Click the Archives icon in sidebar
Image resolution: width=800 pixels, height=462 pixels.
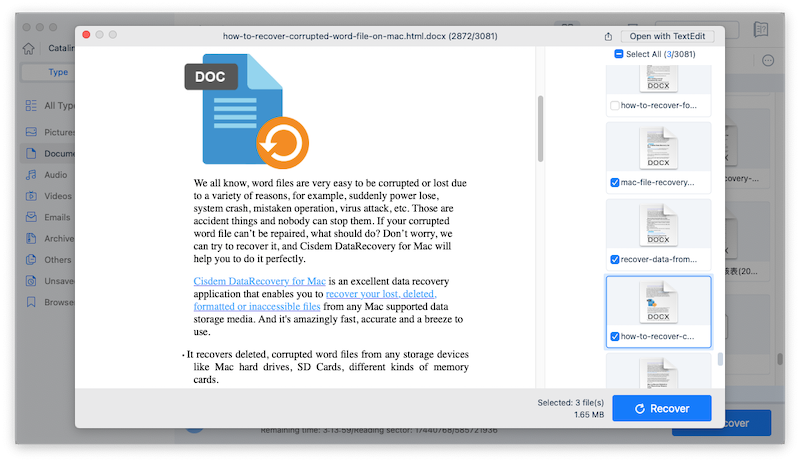(31, 238)
